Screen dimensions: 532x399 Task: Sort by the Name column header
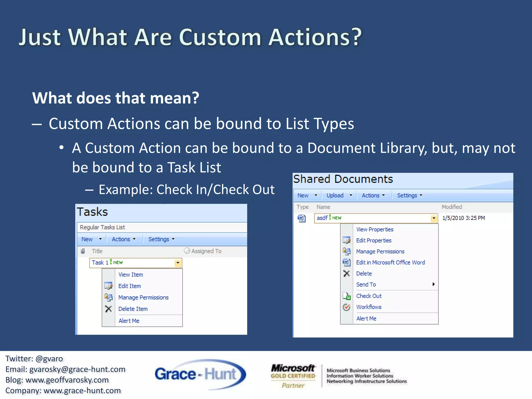323,207
